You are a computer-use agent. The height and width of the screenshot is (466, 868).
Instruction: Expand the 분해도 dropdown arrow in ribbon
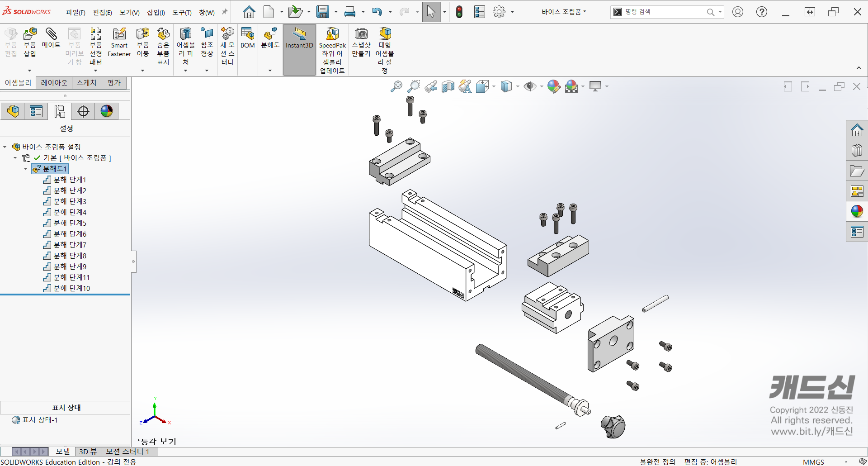tap(270, 71)
